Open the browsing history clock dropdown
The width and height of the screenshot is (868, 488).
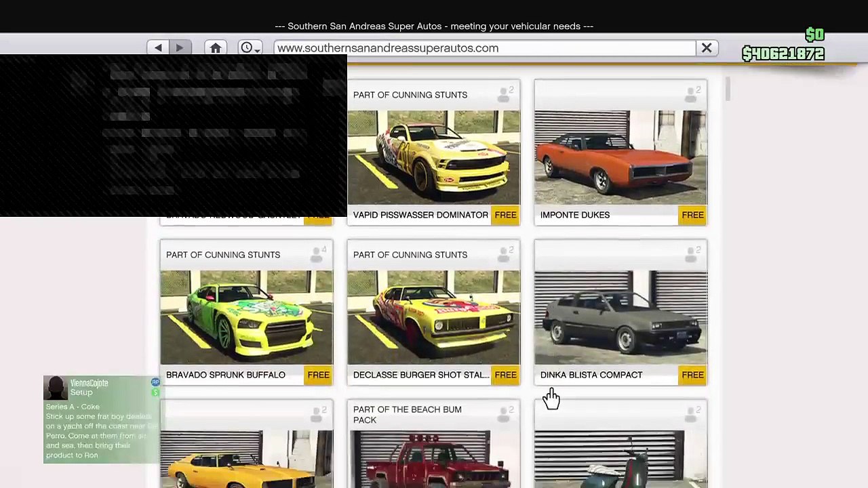250,48
